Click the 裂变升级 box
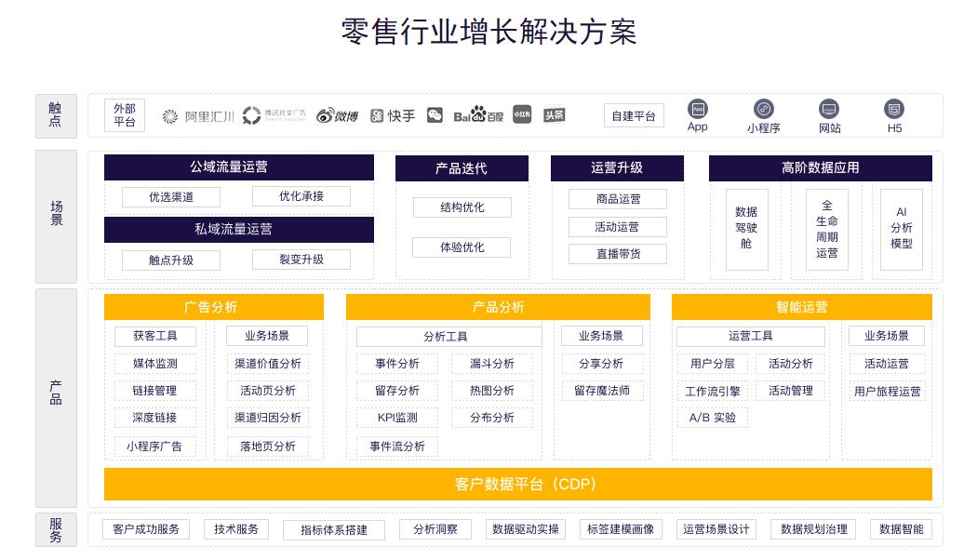Viewport: 977px width, 560px height. click(x=301, y=260)
